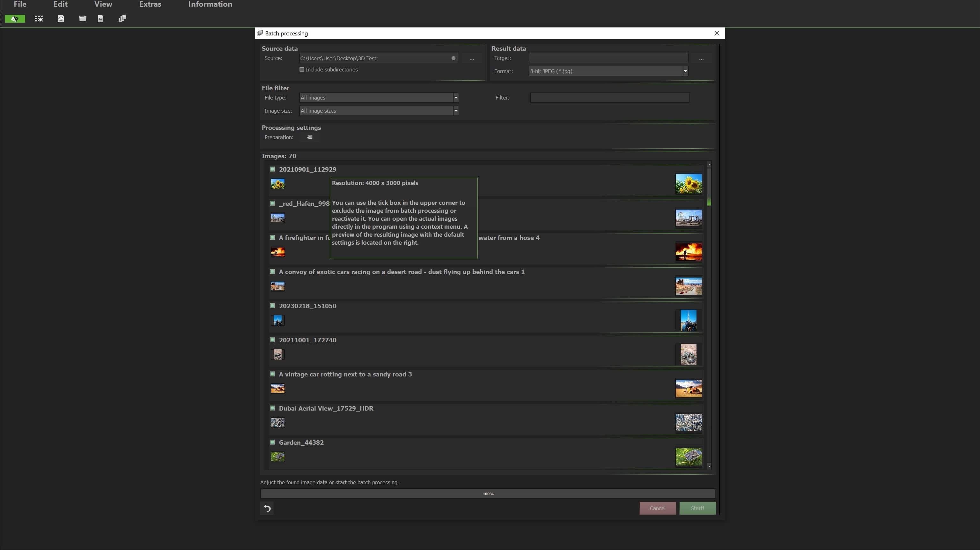980x550 pixels.
Task: Open the log document toolbar icon
Action: click(x=100, y=18)
